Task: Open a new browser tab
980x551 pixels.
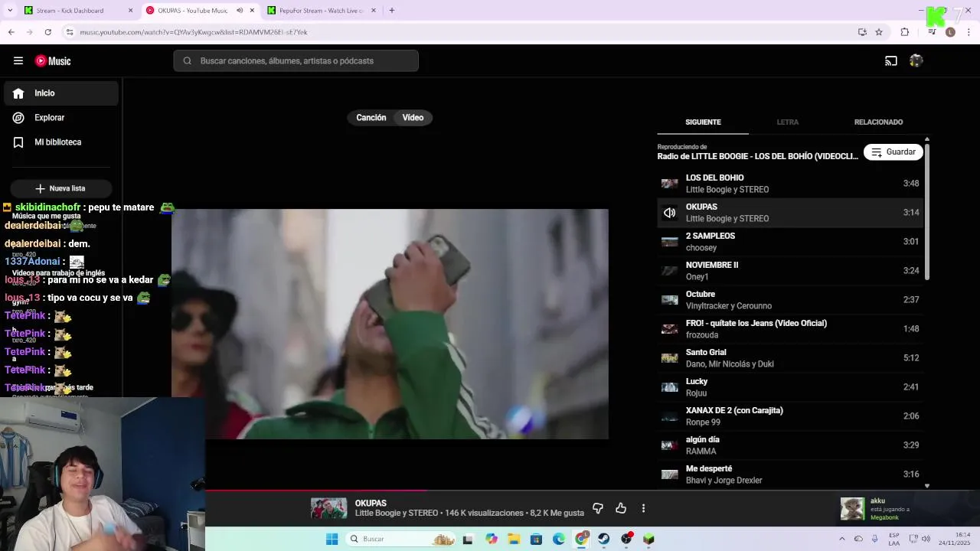Action: (x=391, y=11)
